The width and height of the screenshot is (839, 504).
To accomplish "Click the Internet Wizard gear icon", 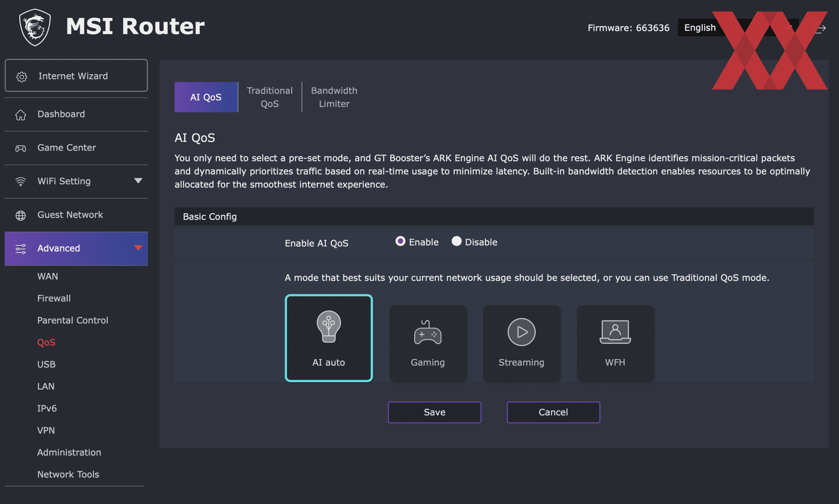I will coord(21,77).
